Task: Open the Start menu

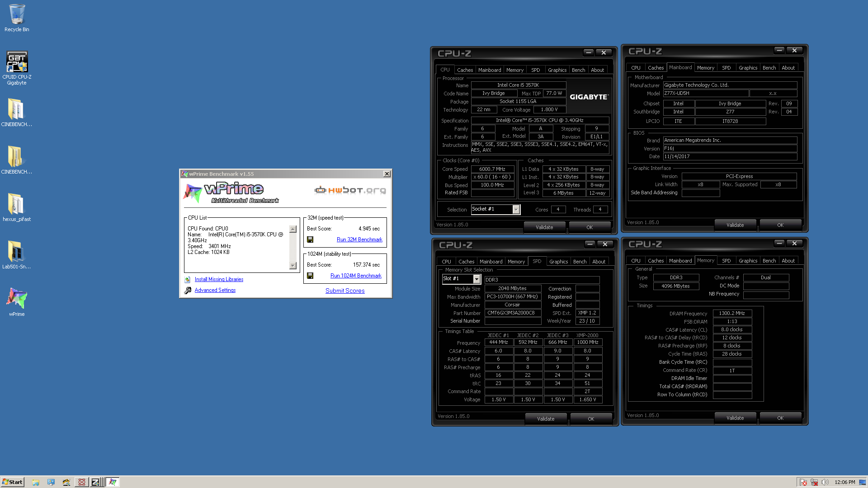Action: point(12,482)
